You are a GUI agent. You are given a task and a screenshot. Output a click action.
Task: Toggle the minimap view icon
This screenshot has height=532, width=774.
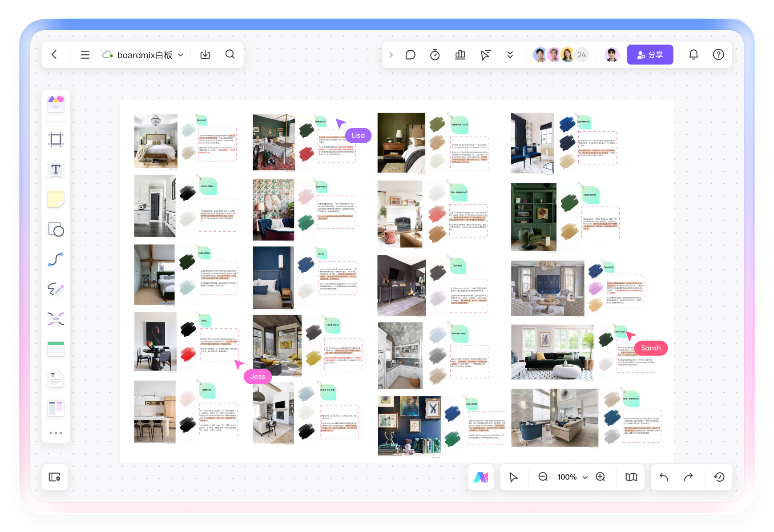[x=631, y=477]
